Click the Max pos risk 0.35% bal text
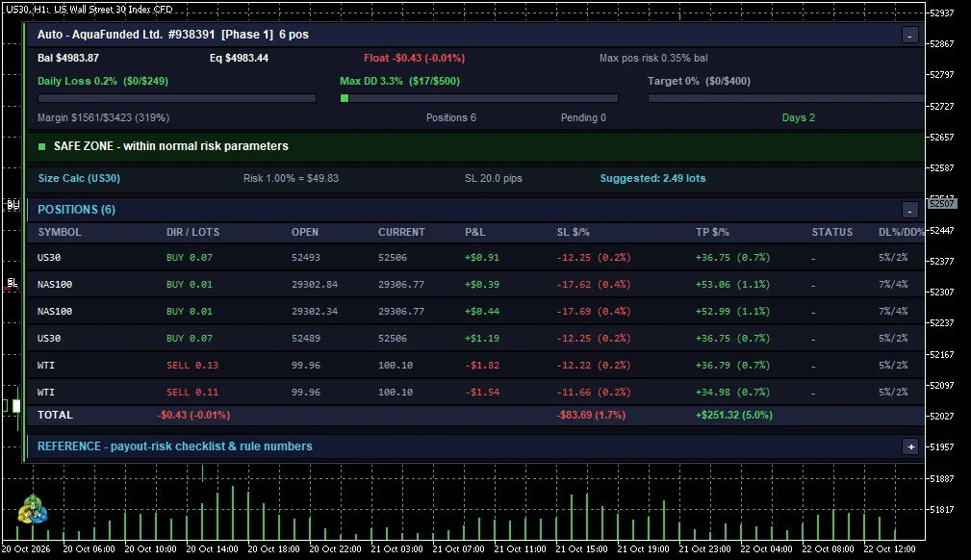The height and width of the screenshot is (560, 971). coord(653,59)
